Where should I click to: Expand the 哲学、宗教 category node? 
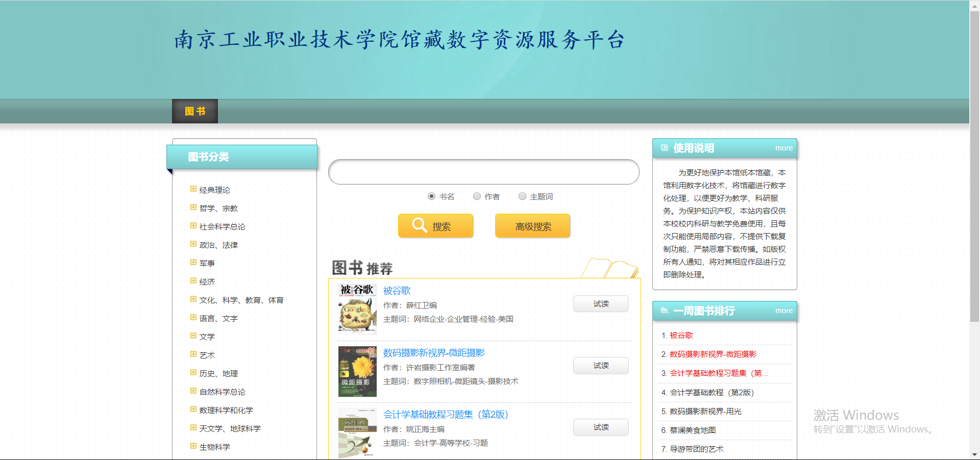pos(193,208)
